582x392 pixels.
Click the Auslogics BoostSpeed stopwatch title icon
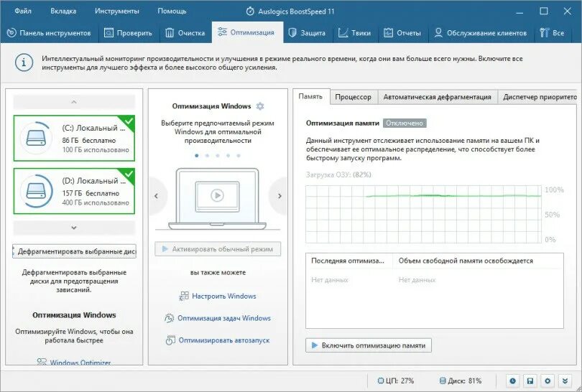[250, 11]
